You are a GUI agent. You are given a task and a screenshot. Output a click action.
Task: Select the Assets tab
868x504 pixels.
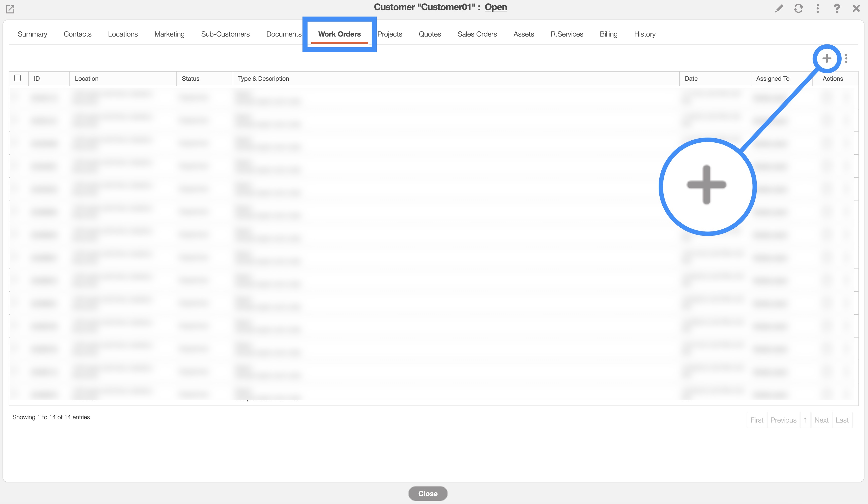coord(523,34)
